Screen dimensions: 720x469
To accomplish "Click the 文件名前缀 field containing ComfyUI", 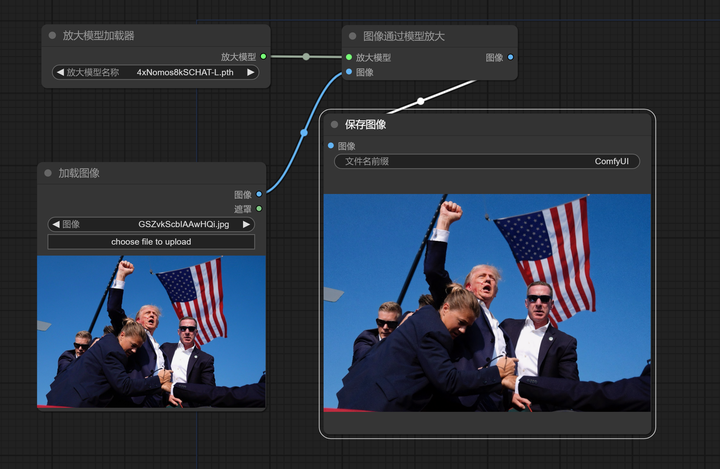I will click(x=486, y=161).
